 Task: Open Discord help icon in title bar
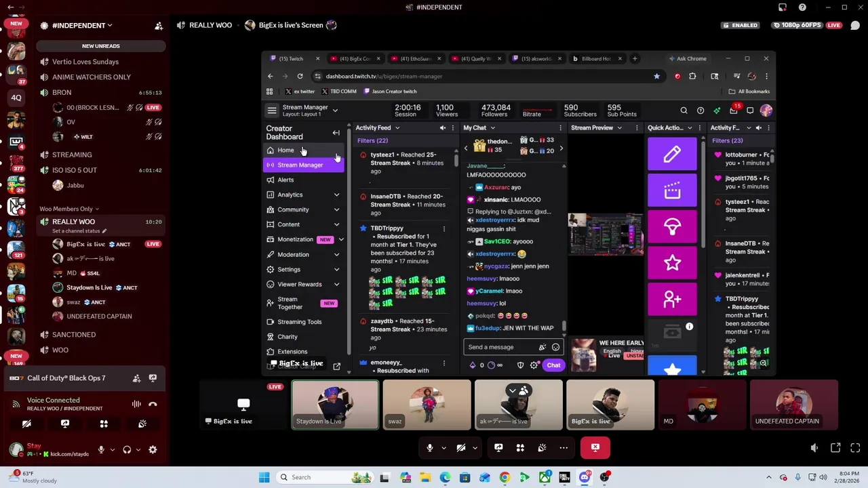tap(802, 7)
